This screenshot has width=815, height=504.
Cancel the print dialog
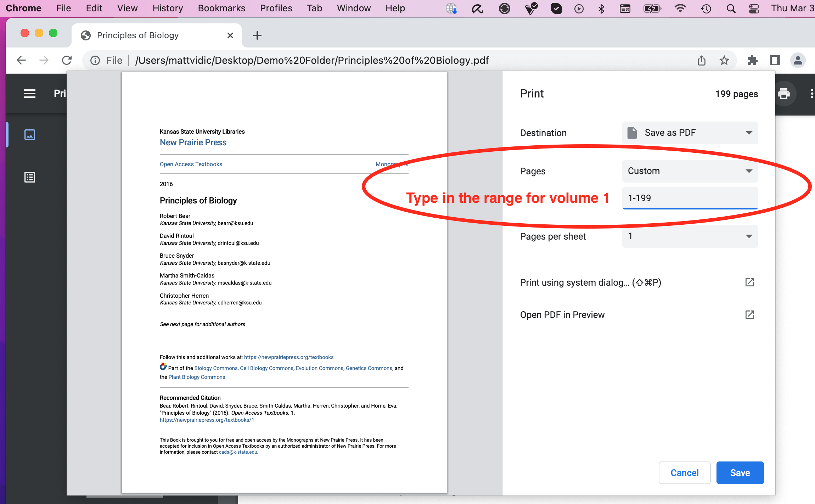pyautogui.click(x=684, y=472)
